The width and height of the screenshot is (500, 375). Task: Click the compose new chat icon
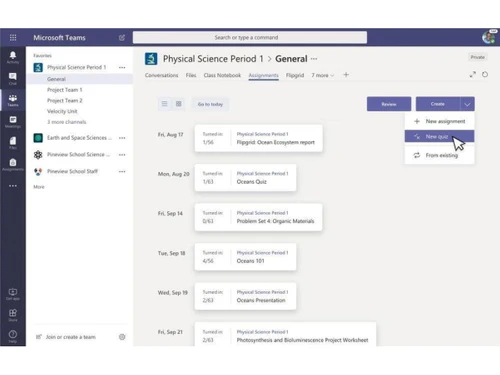[x=122, y=38]
